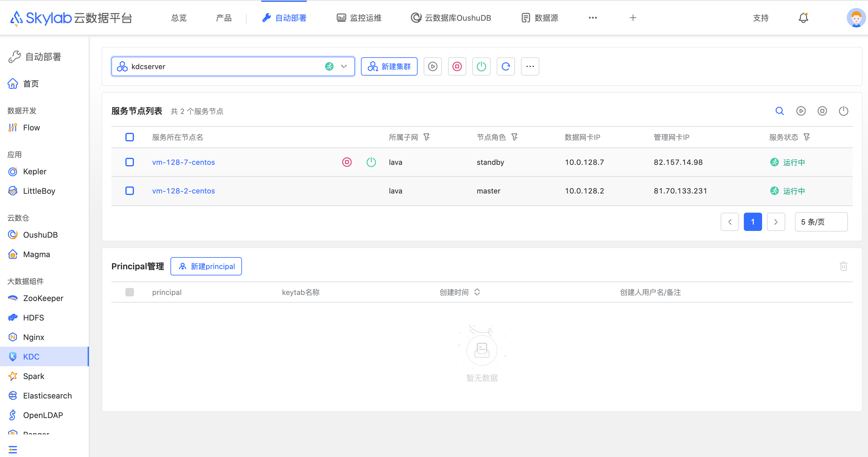Click the start icon in node list header
Viewport: 868px width, 457px height.
click(801, 111)
